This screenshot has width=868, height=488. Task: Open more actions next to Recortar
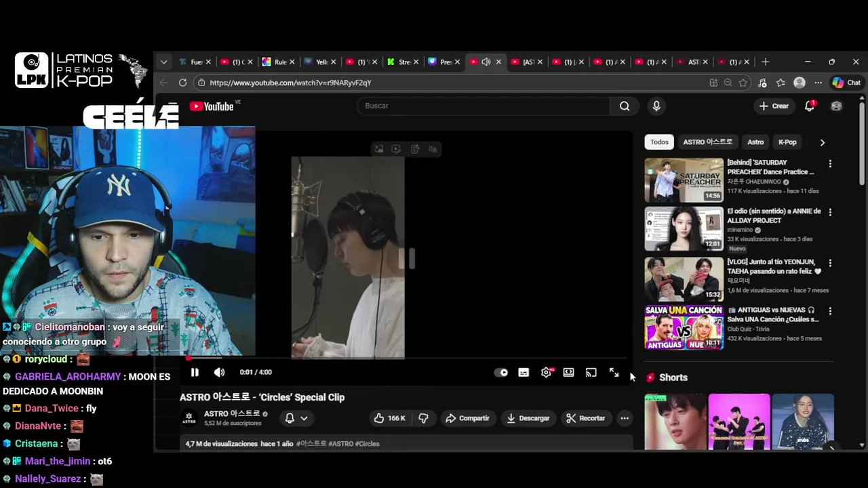pyautogui.click(x=625, y=418)
